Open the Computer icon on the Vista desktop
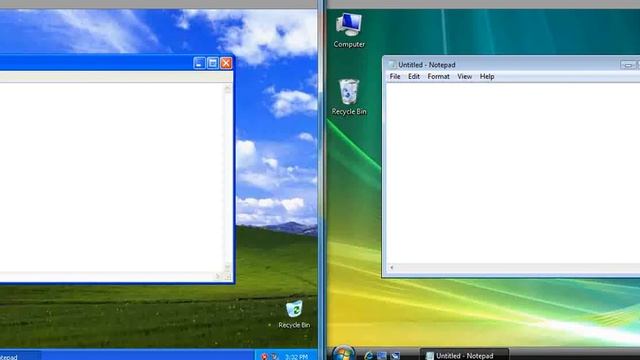 coord(349,31)
